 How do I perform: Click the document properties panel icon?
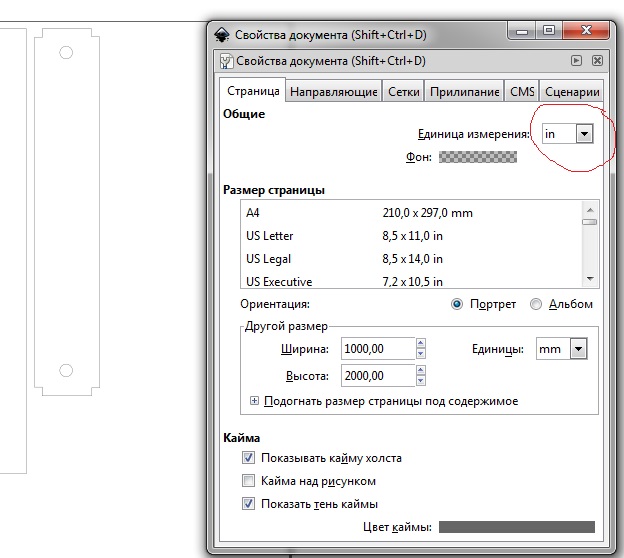click(x=226, y=61)
